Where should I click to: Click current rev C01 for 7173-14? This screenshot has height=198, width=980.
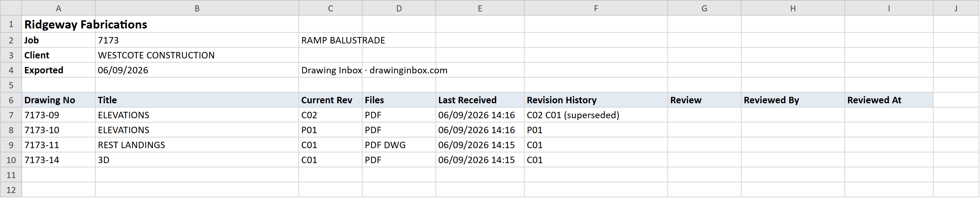[x=330, y=160]
